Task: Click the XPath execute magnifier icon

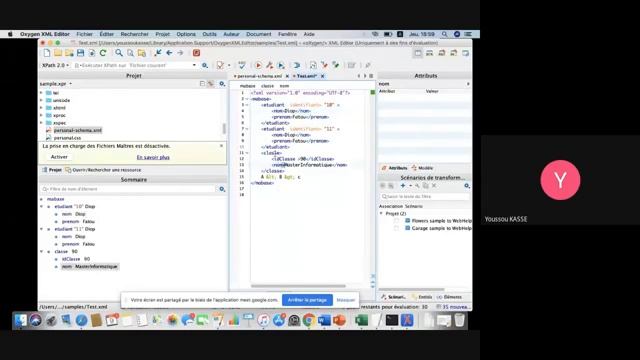Action: tap(205, 65)
